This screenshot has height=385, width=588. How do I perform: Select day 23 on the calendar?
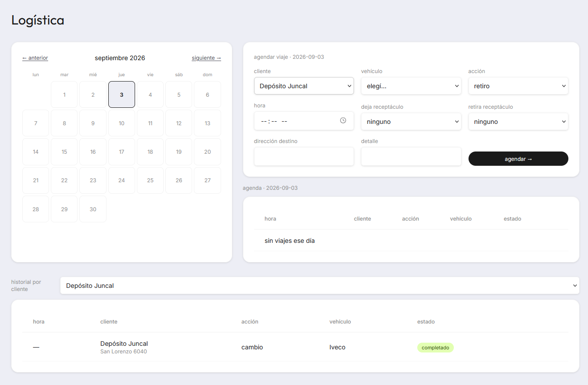click(x=93, y=180)
